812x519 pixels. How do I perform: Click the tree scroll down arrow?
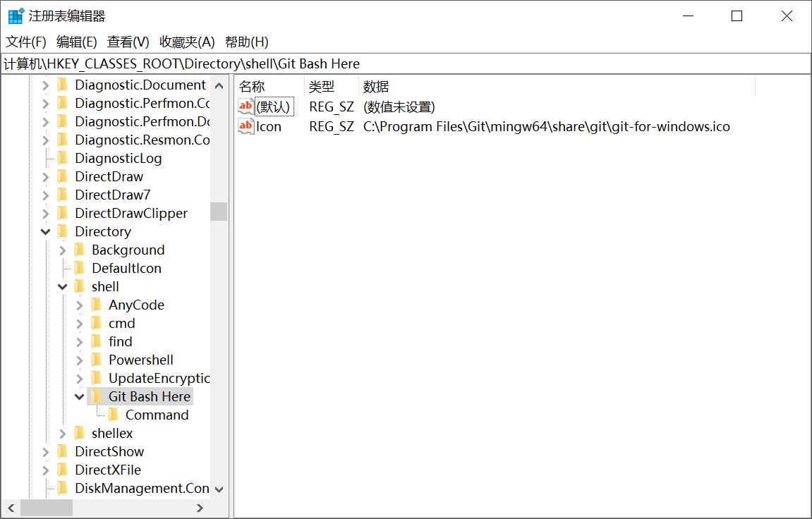(219, 489)
